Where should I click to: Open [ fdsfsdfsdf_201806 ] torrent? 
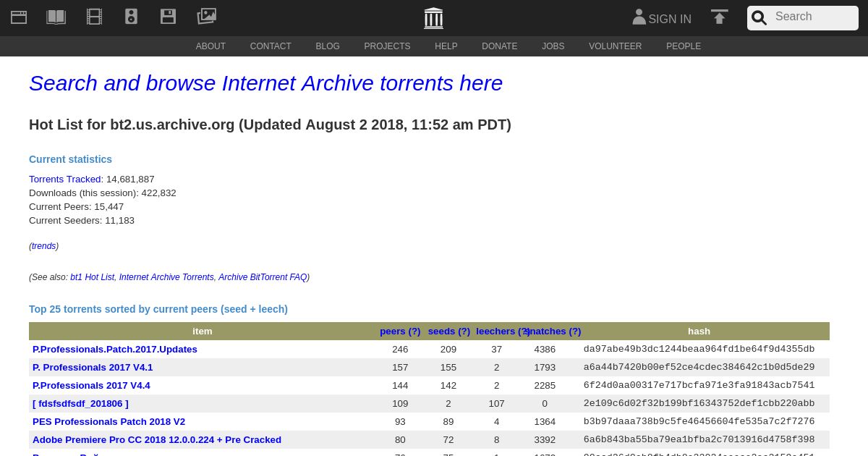(80, 404)
